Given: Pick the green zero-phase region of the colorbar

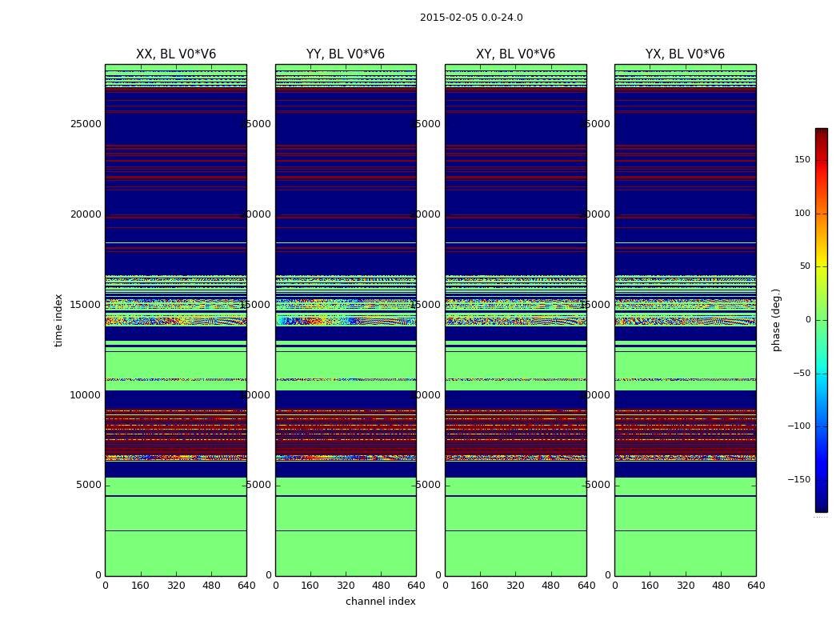Looking at the screenshot, I should coord(821,320).
